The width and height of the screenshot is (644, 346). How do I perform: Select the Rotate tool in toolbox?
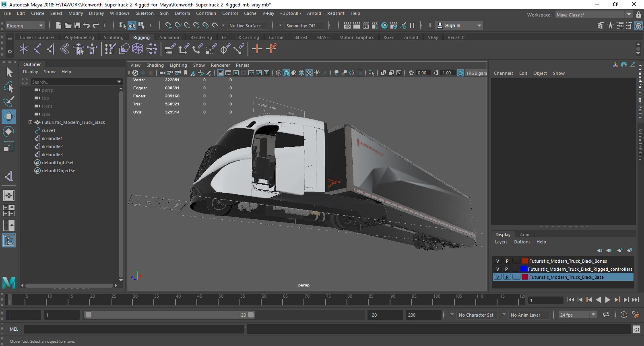9,132
